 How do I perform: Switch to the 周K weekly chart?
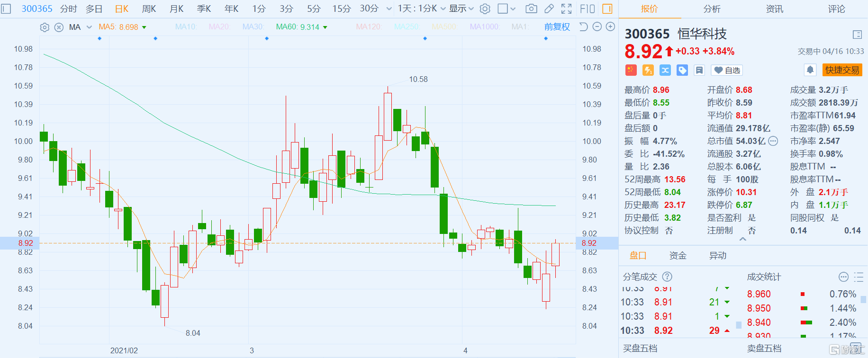coord(149,9)
